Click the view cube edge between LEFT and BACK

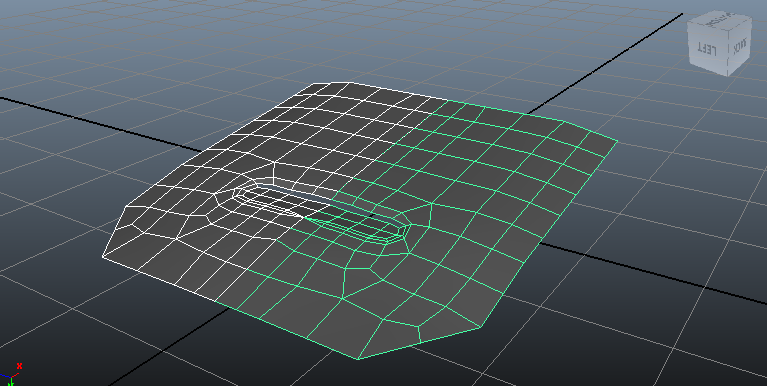coord(727,53)
